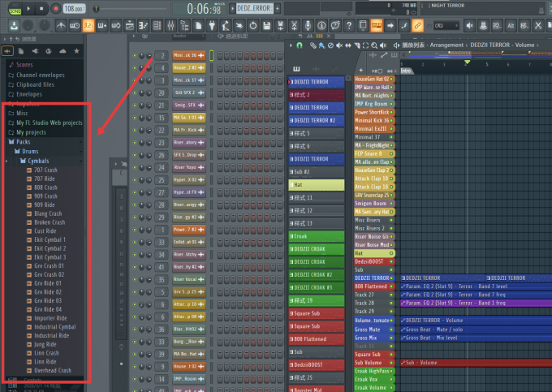Viewport: 552px width, 392px height.
Task: Mute the Gross Mute playlist track
Action: tap(391, 330)
